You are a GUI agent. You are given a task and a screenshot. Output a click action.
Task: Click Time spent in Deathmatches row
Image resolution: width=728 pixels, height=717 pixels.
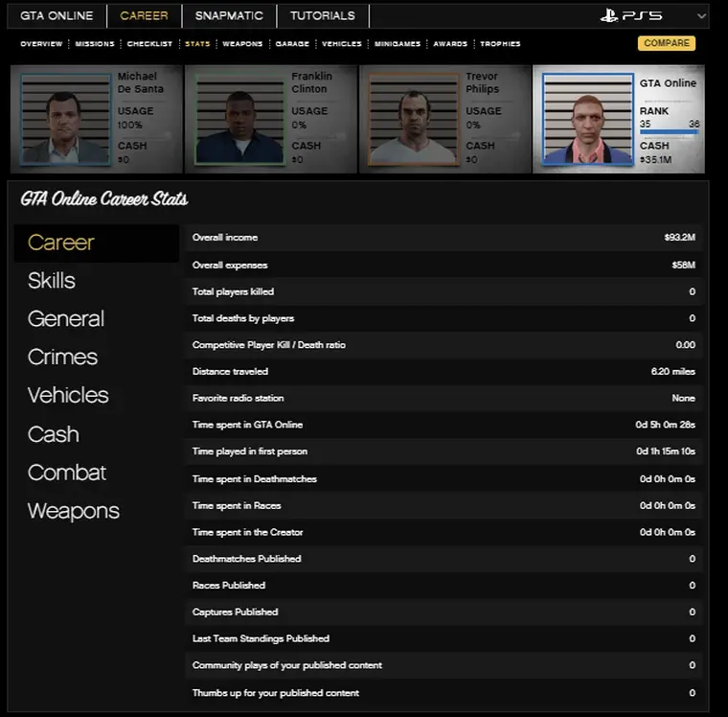coord(444,478)
